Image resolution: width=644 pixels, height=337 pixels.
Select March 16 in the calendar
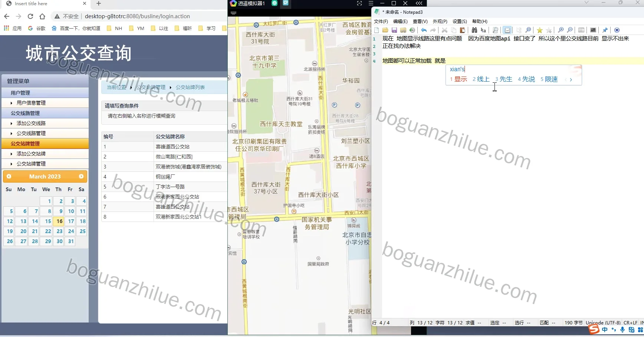coord(59,221)
